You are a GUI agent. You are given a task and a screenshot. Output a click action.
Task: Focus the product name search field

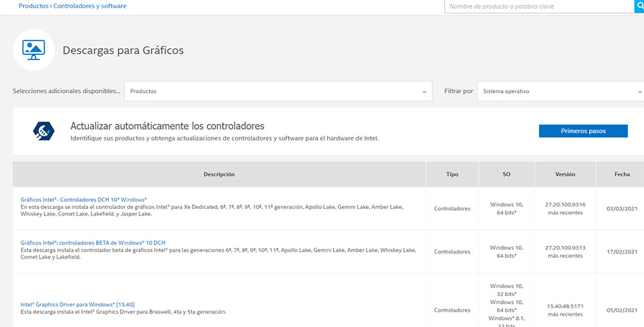click(539, 6)
